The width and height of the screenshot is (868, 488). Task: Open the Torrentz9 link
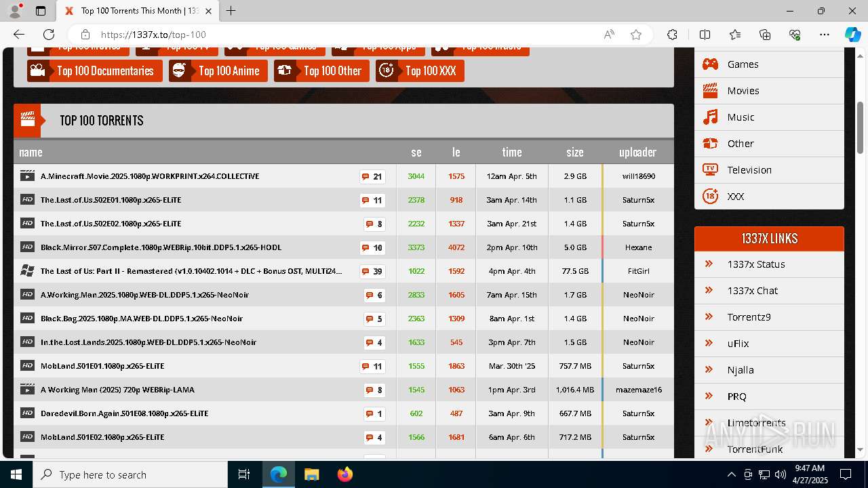point(749,317)
